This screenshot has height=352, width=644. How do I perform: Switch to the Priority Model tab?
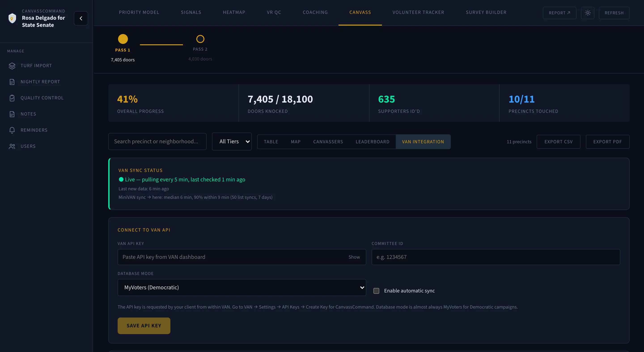[139, 13]
